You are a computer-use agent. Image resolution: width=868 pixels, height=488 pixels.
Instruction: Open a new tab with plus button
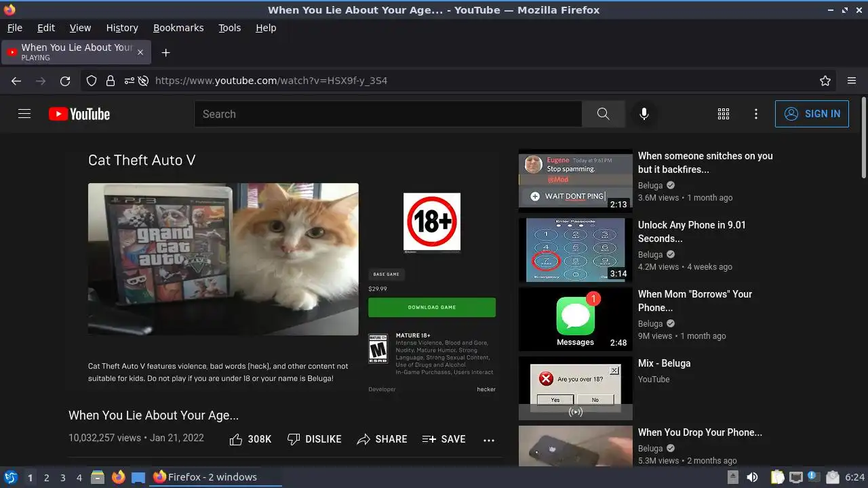[x=165, y=52]
